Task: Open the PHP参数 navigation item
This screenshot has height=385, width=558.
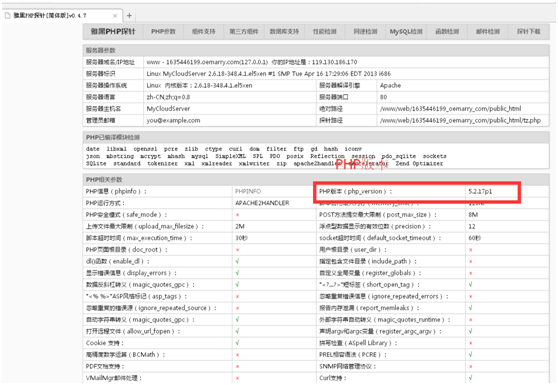Action: (163, 32)
